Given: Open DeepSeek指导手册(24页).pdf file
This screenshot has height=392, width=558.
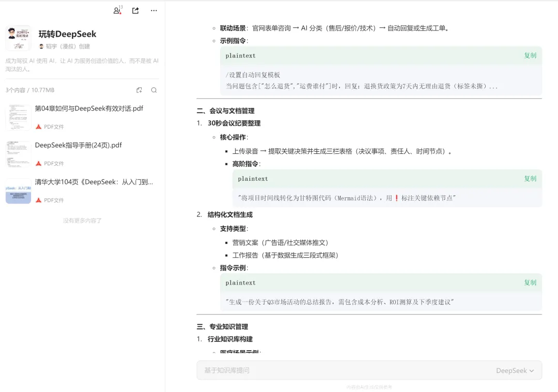Looking at the screenshot, I should click(78, 145).
